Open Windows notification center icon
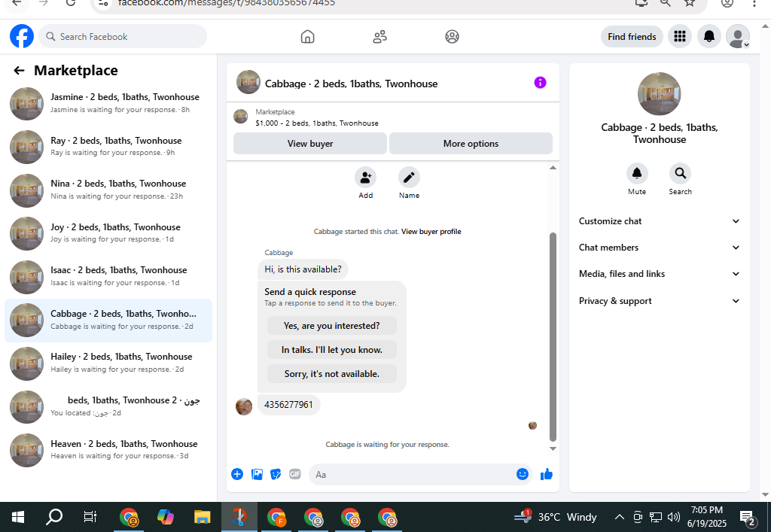771x532 pixels. pyautogui.click(x=748, y=517)
